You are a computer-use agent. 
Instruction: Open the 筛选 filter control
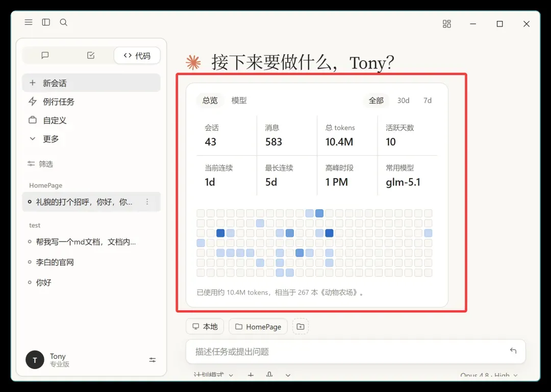[x=40, y=164]
